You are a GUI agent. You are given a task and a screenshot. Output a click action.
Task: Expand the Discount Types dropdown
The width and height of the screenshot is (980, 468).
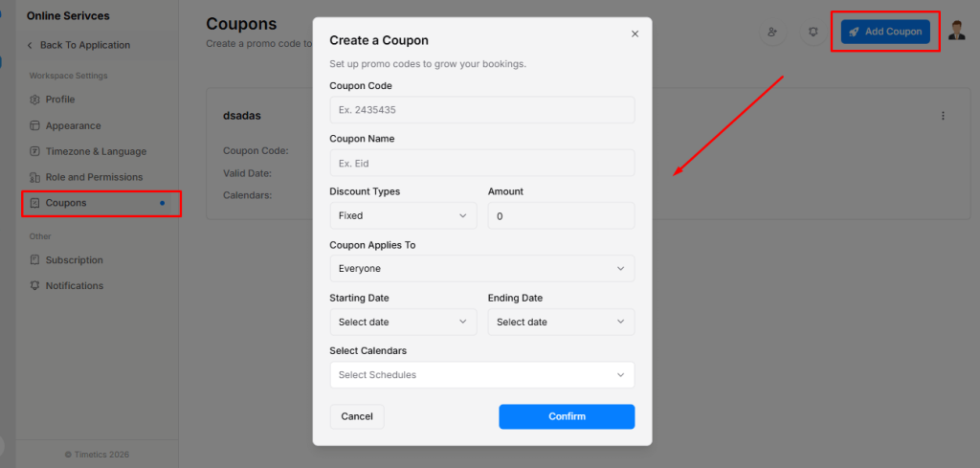click(x=402, y=216)
